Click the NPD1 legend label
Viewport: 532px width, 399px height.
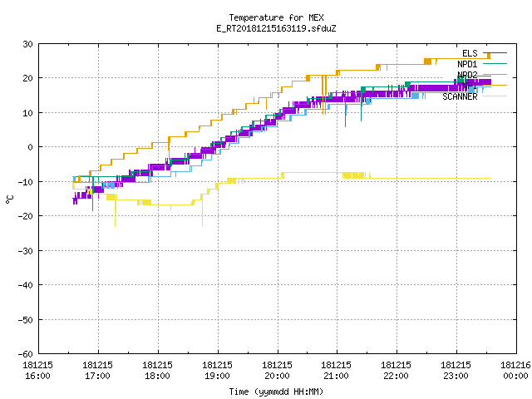tap(467, 64)
